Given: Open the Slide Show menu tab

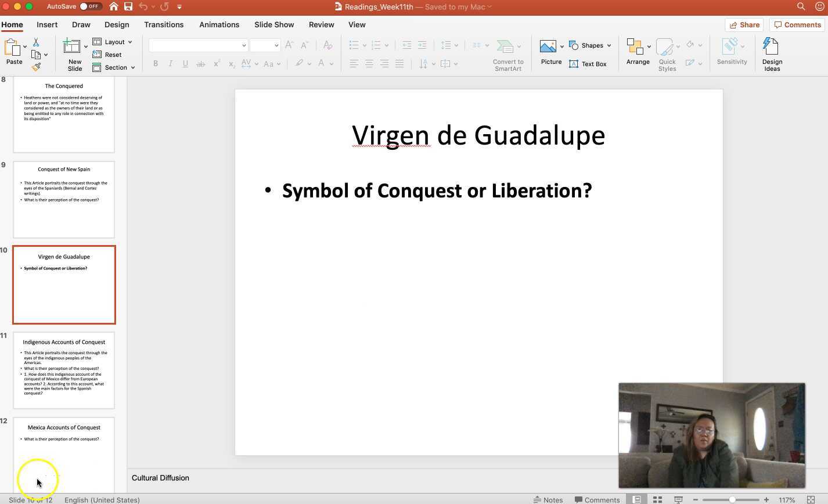Looking at the screenshot, I should (273, 24).
